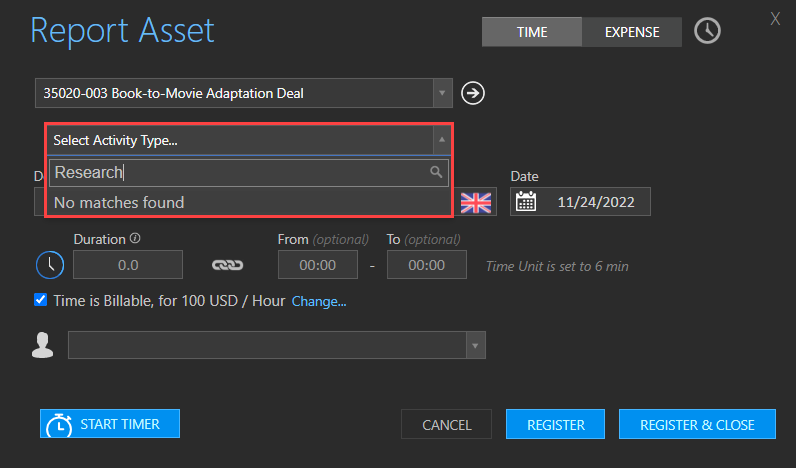Open the calendar date picker icon
Image resolution: width=796 pixels, height=468 pixels.
click(525, 202)
